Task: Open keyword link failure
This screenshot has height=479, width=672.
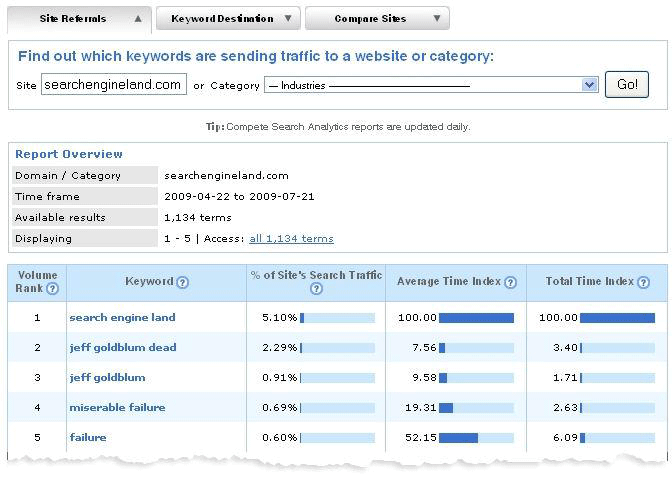Action: 88,437
